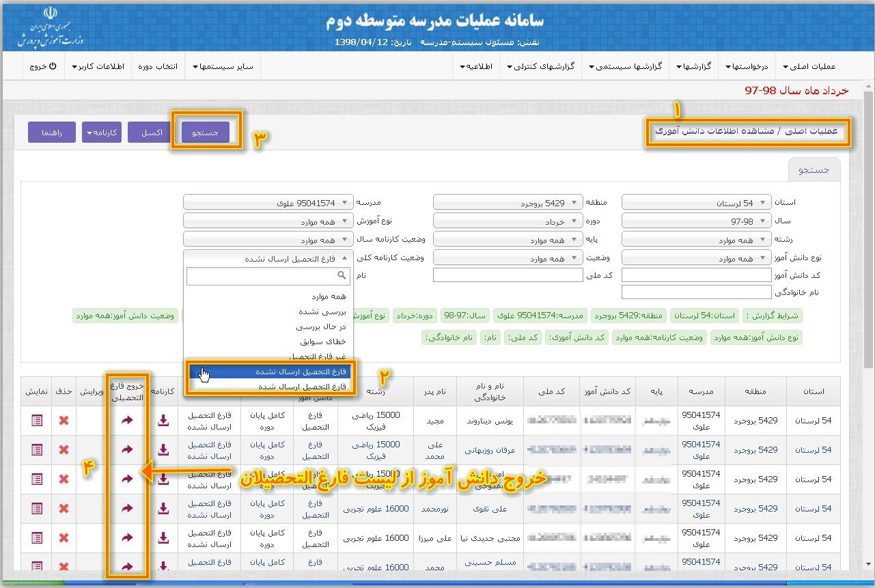Open the period (دوره) dropdown showing خرداد

click(508, 222)
